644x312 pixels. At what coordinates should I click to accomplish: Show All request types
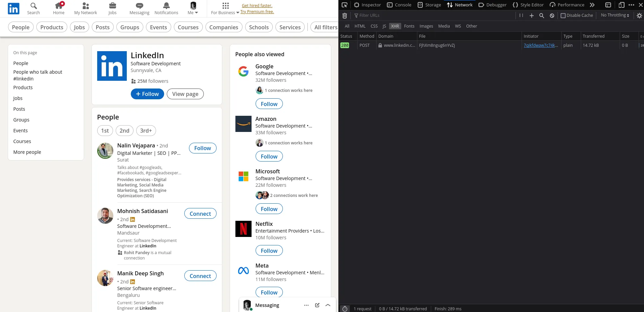[x=347, y=26]
